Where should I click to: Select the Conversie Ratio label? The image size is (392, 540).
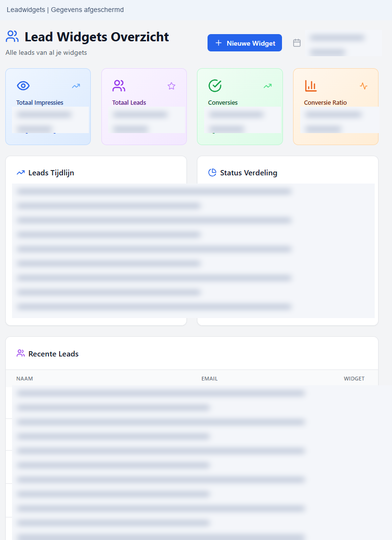(x=325, y=103)
